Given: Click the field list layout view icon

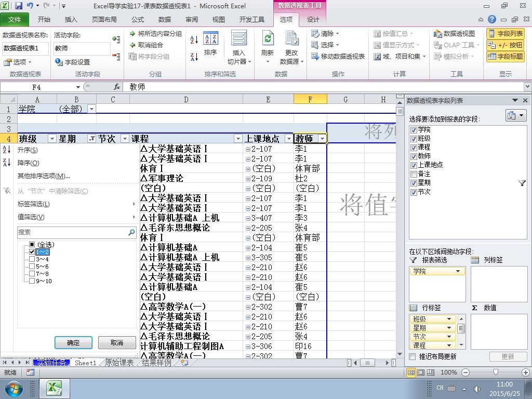Looking at the screenshot, I should coord(516,115).
